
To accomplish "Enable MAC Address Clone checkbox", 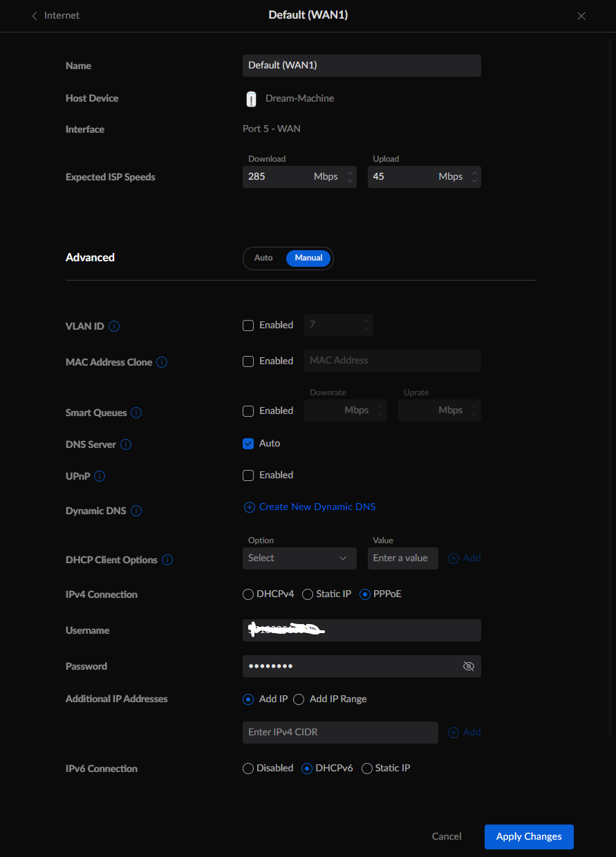I will 248,361.
